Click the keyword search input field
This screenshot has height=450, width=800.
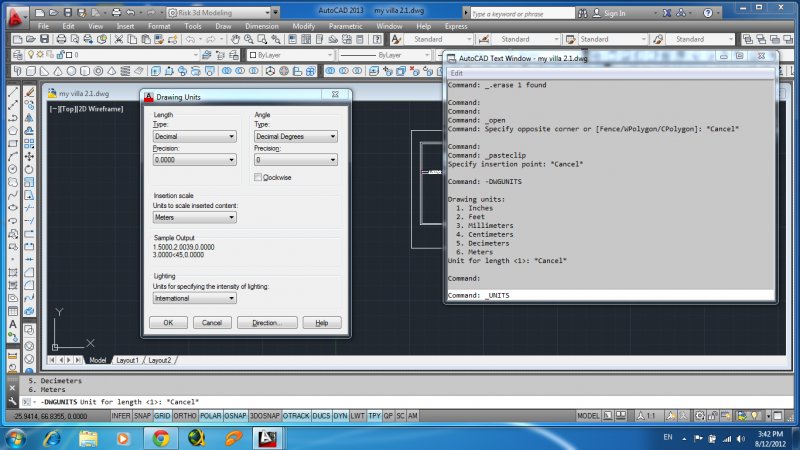coord(521,14)
